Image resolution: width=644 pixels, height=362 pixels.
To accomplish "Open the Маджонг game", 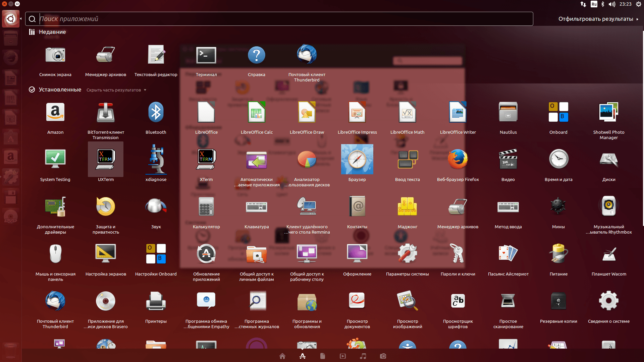I will pos(408,207).
